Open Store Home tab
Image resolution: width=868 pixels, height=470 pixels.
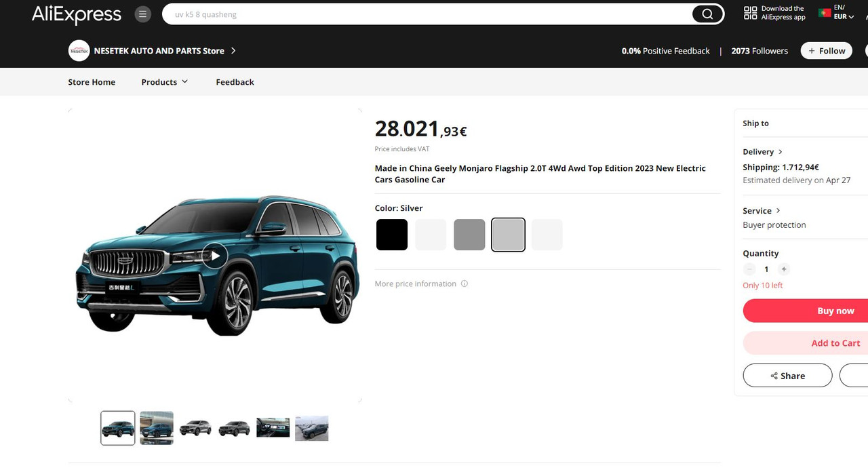(92, 82)
